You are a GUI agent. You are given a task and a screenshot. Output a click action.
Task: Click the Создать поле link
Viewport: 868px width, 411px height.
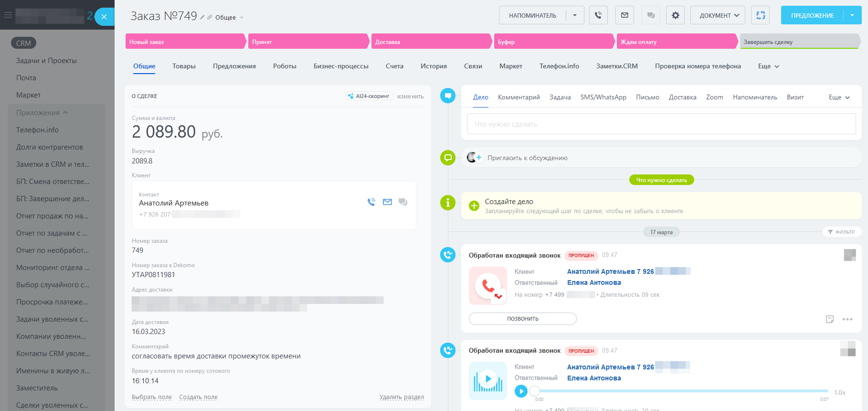[198, 397]
